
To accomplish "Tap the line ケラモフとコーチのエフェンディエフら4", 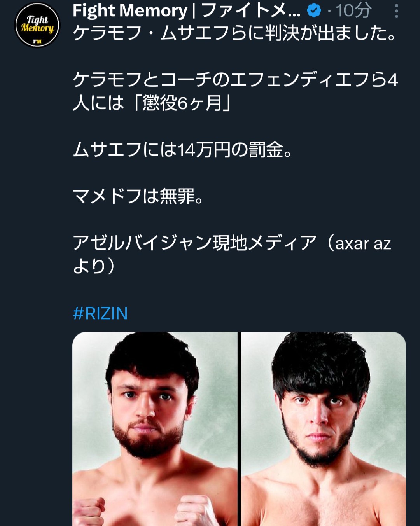I will click(x=235, y=80).
